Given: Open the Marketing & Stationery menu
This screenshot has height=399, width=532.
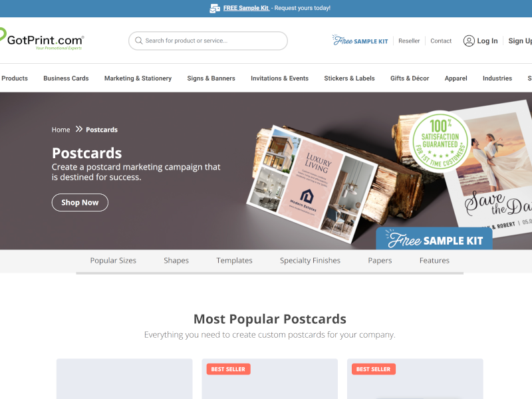Looking at the screenshot, I should pyautogui.click(x=138, y=78).
